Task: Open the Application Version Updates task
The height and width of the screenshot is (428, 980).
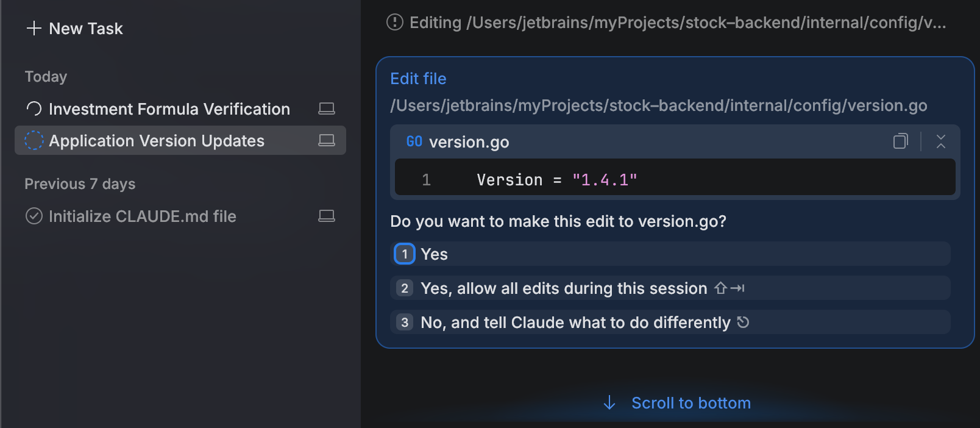Action: pyautogui.click(x=157, y=140)
